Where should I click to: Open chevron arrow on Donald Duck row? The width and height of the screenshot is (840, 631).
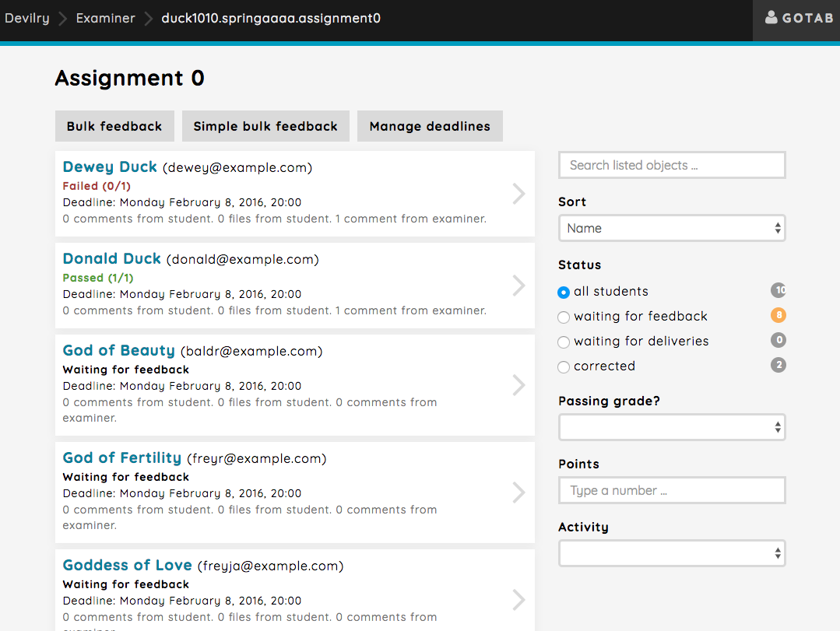(518, 286)
